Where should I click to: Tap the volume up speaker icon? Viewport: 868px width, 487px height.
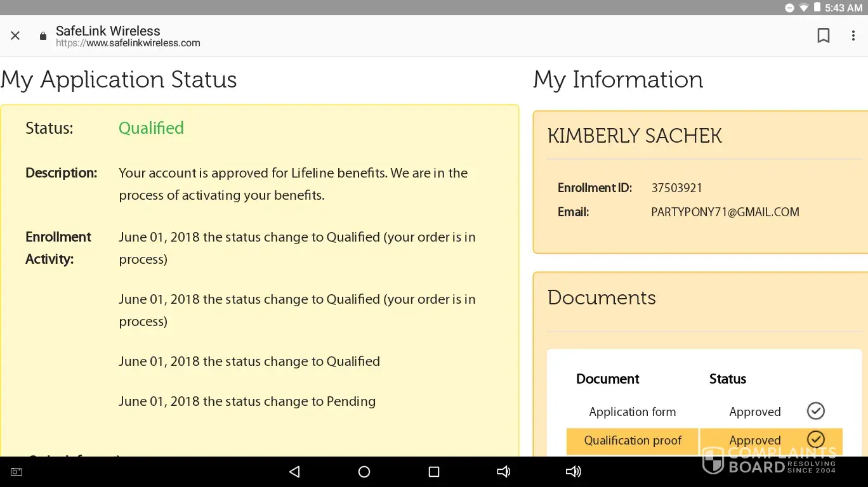click(x=573, y=472)
